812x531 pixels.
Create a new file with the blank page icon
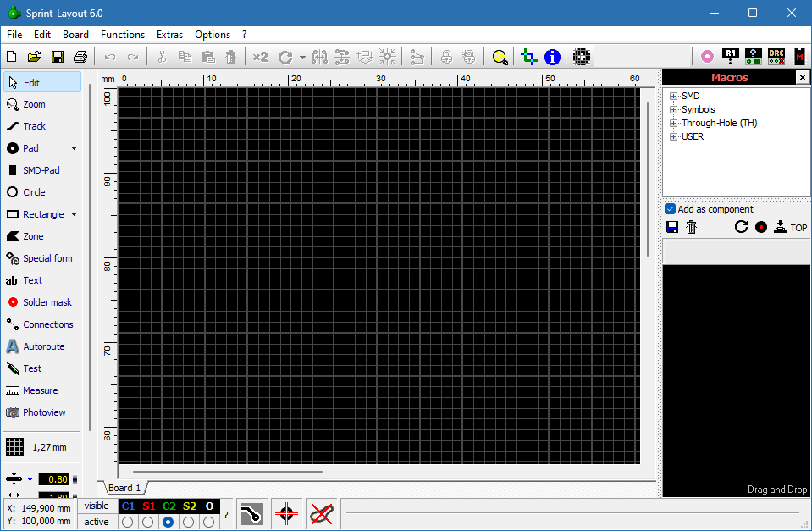tap(11, 57)
